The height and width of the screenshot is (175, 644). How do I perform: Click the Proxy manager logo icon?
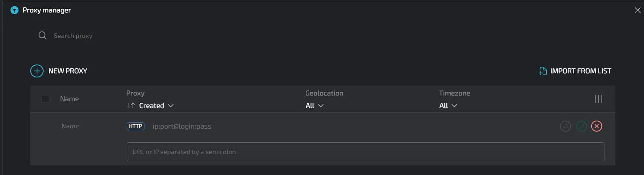(x=15, y=10)
